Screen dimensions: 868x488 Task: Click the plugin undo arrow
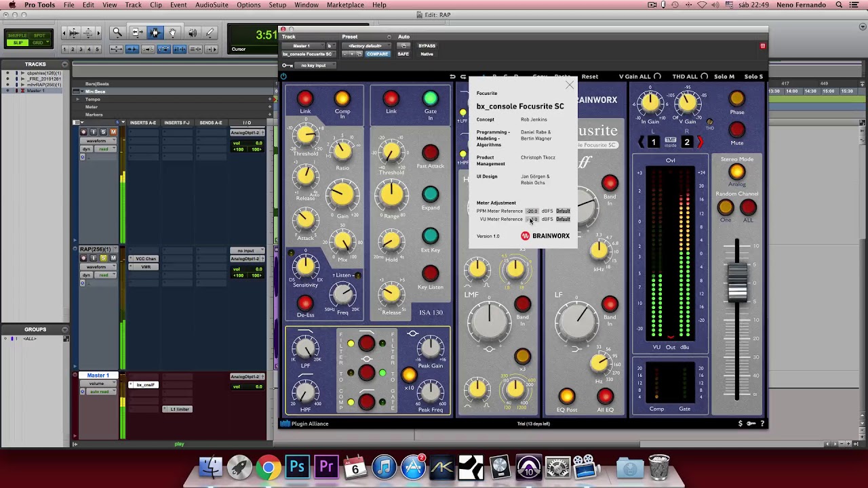point(452,77)
